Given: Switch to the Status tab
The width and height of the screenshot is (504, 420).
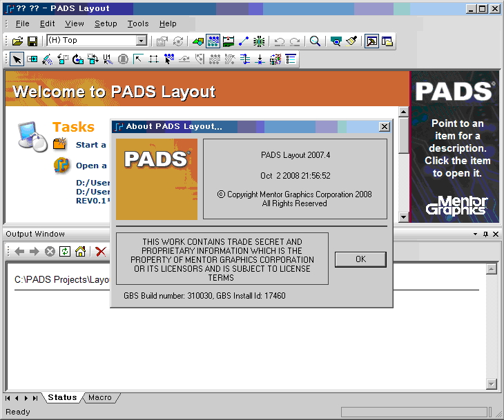Looking at the screenshot, I should [x=62, y=397].
